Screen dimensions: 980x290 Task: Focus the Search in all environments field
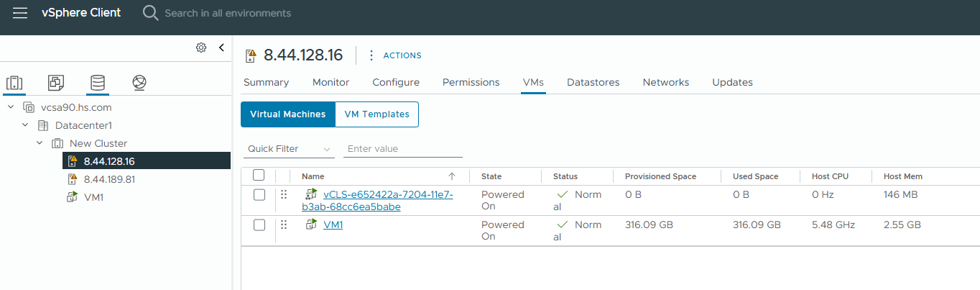tap(228, 13)
